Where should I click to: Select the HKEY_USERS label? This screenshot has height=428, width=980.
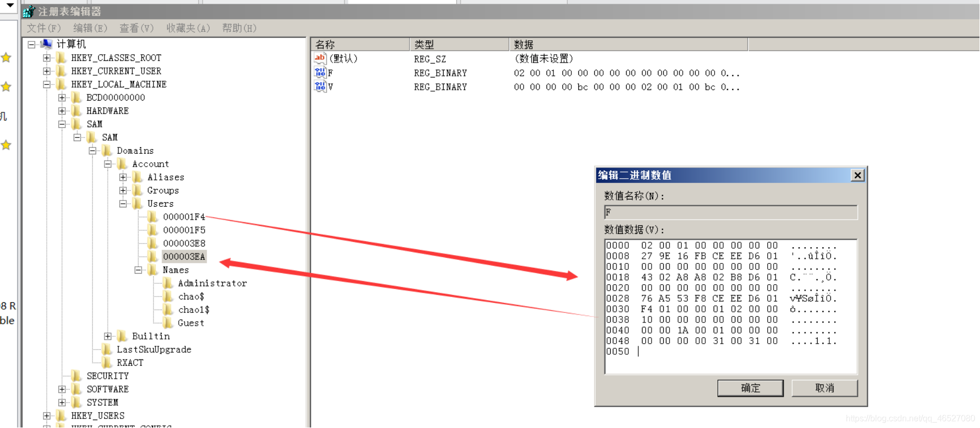pos(98,416)
